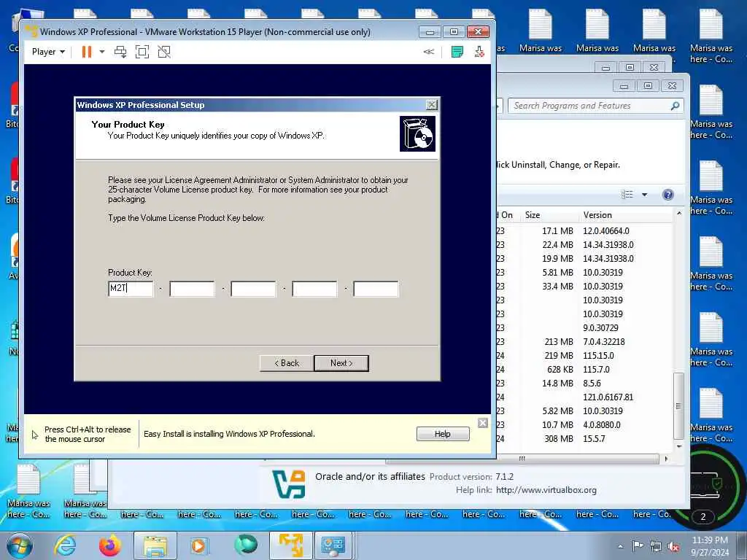Close the Windows XP Setup dialog

click(x=432, y=105)
